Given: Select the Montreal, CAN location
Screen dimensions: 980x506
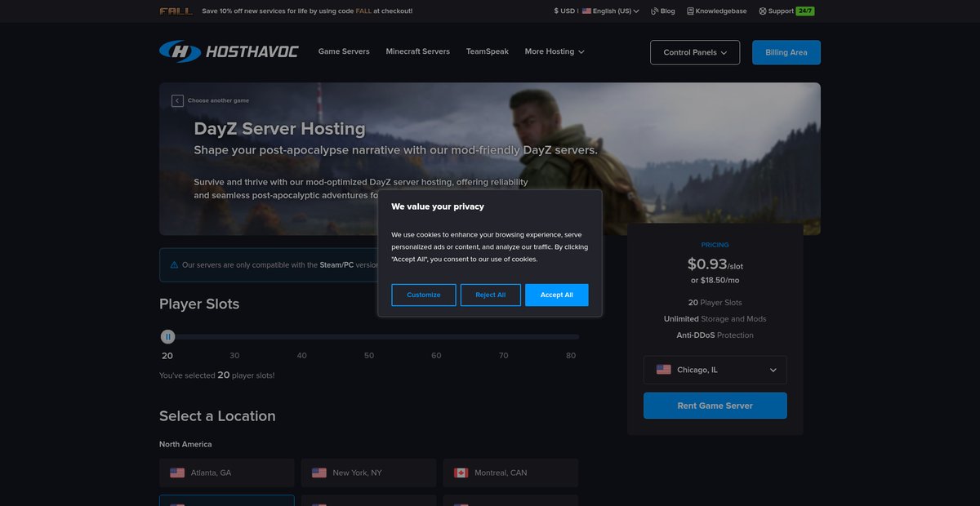Looking at the screenshot, I should [510, 473].
